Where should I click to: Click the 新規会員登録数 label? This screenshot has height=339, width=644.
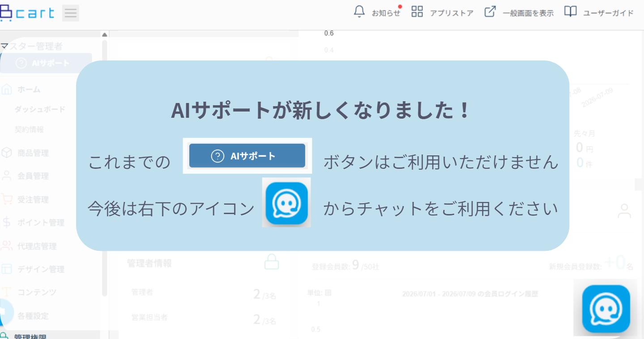click(x=576, y=267)
